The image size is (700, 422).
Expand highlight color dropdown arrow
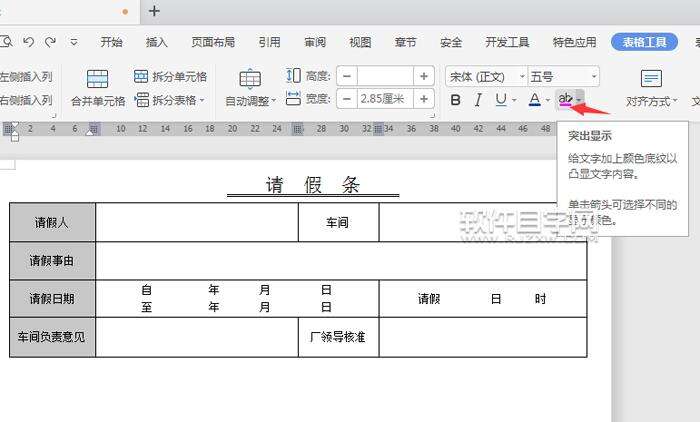[579, 99]
